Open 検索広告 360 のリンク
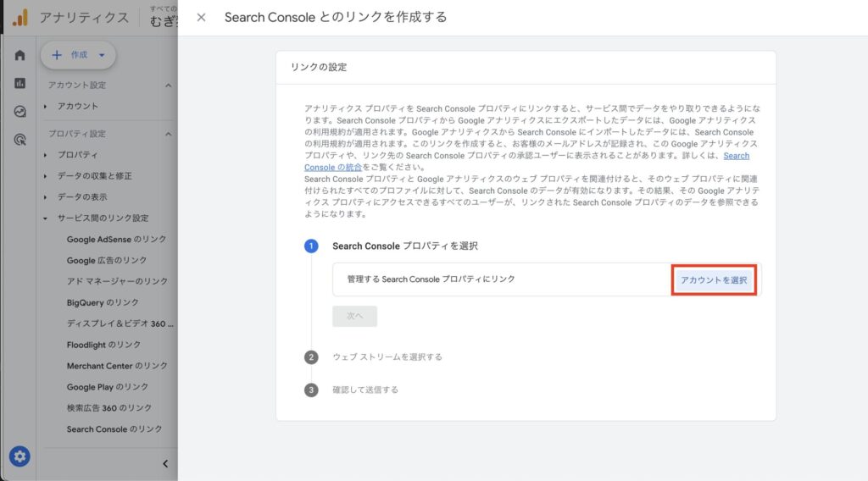Screen dimensions: 868x481 click(x=109, y=408)
